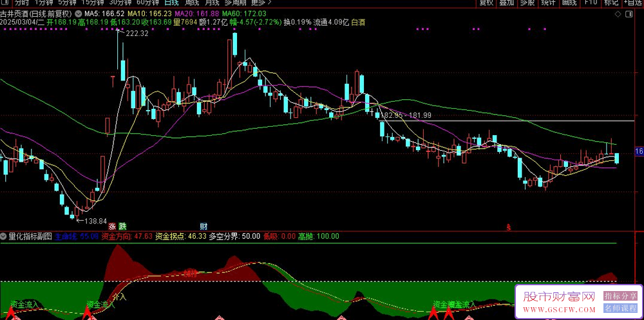Click the 换0.19% turnover value
644x320 pixels.
click(298, 22)
